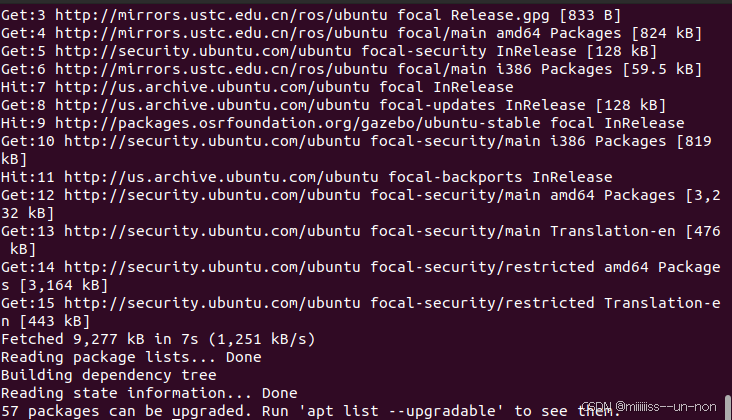This screenshot has height=420, width=732.
Task: Click the restricted amd64 Packages URL on Get:14
Action: tap(212, 267)
